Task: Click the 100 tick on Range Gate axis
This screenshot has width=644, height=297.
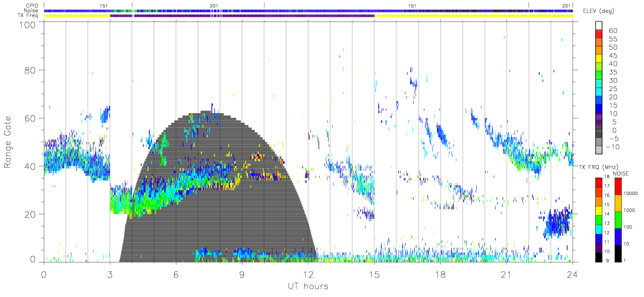Action: pos(27,25)
